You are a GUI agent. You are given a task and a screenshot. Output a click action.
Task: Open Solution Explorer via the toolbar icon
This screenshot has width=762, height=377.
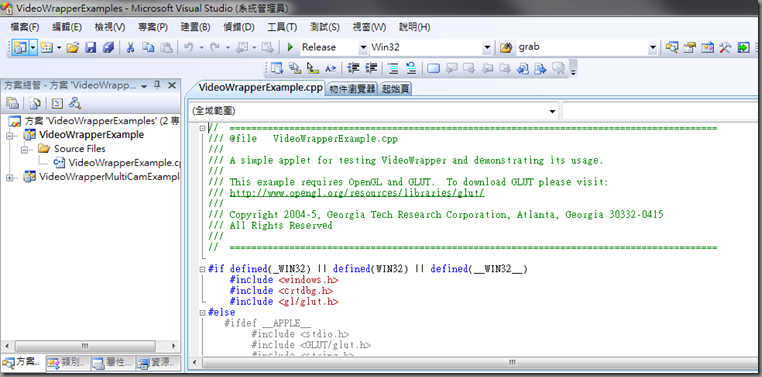click(x=672, y=48)
